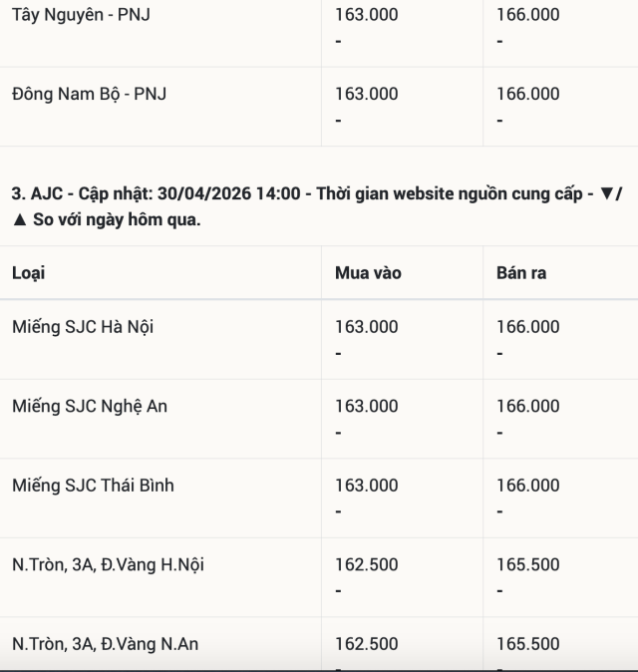Click the Loại column header
The height and width of the screenshot is (672, 638).
coord(29,272)
